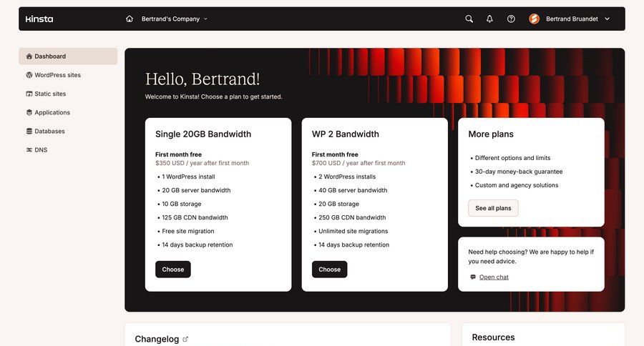Click Bertrand Bruandet's avatar icon

(x=534, y=19)
